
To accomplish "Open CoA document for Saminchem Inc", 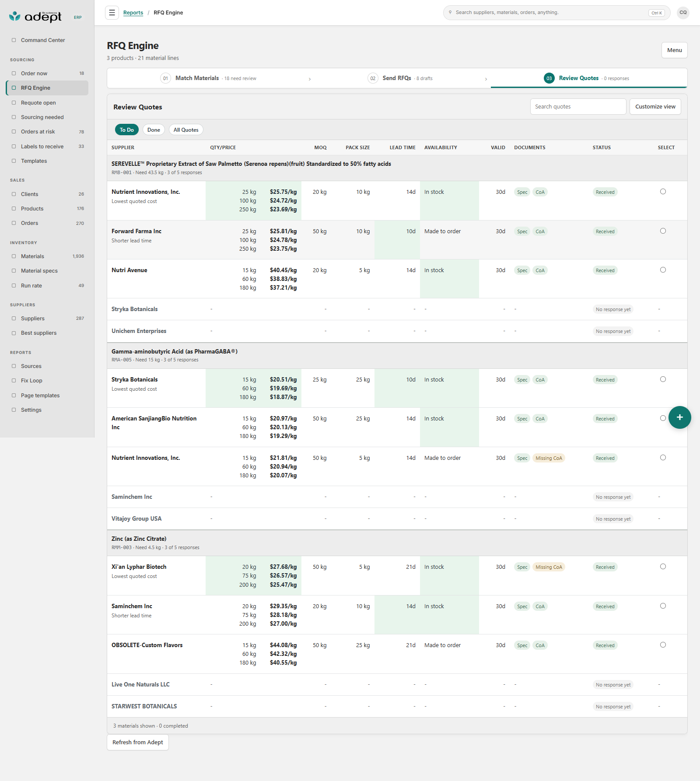I will (x=540, y=606).
